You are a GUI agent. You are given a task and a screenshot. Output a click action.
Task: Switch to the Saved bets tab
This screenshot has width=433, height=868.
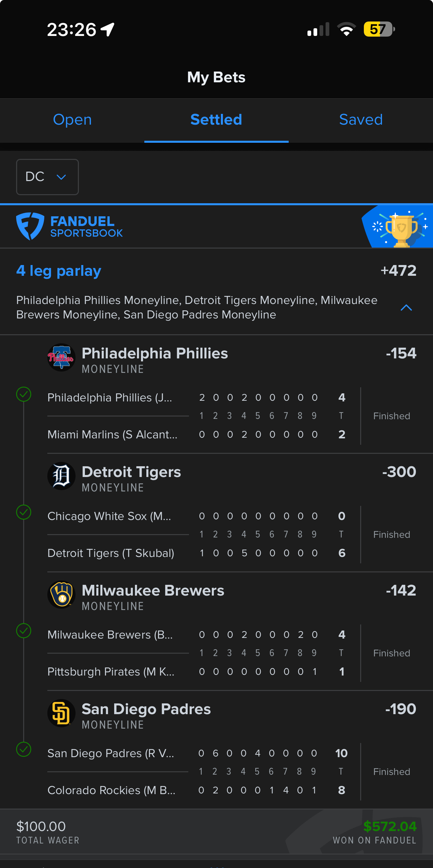(x=360, y=120)
